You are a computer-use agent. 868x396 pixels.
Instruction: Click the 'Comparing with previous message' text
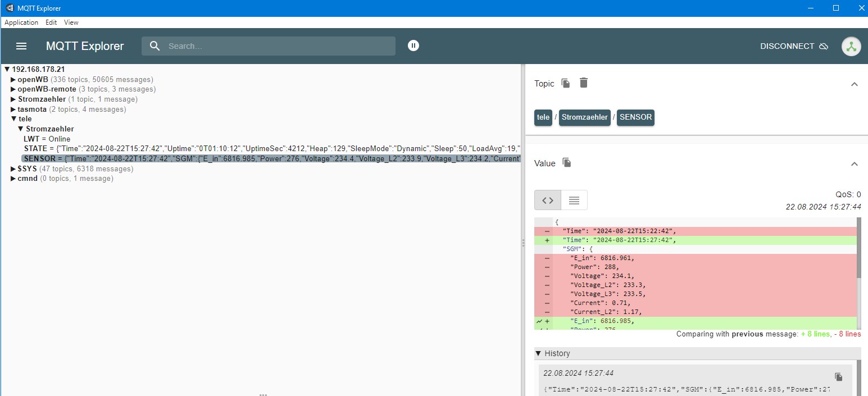point(736,334)
